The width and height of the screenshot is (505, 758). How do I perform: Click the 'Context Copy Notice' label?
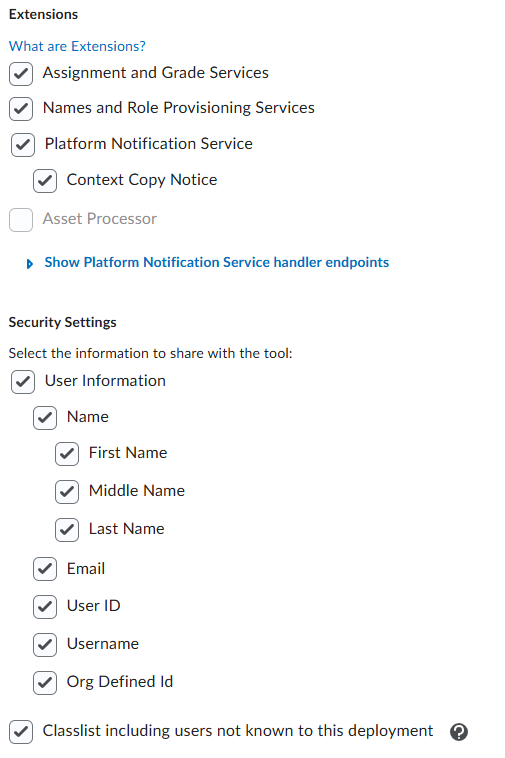tap(142, 180)
